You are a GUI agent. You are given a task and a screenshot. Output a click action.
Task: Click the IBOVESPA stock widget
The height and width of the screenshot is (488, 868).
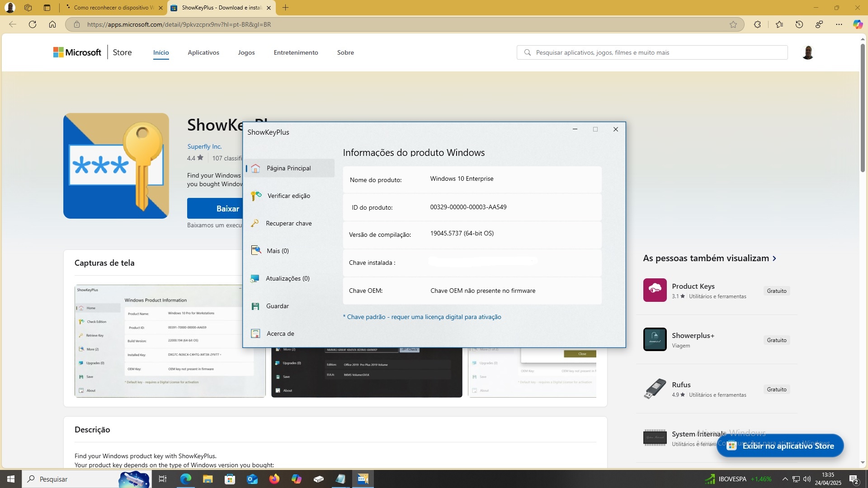click(x=738, y=479)
